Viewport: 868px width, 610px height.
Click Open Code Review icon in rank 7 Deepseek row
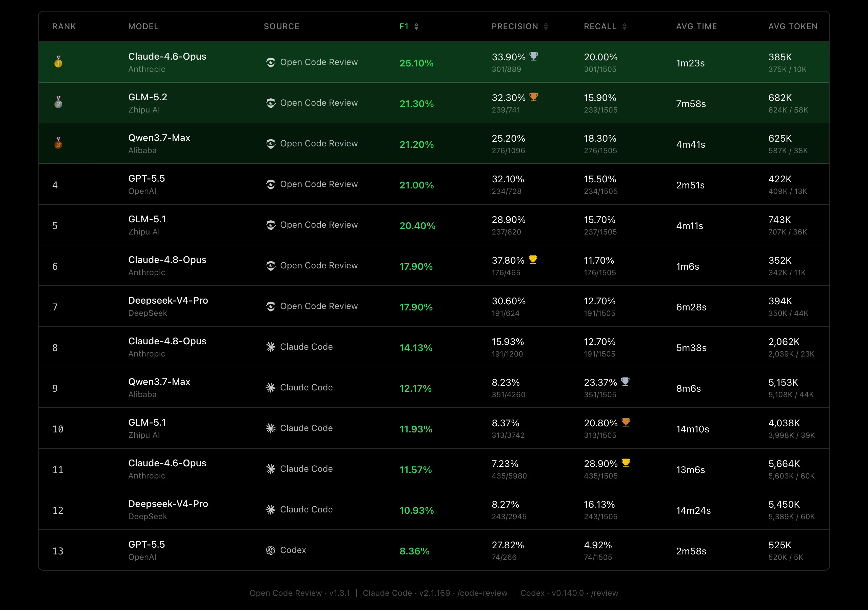coord(271,306)
